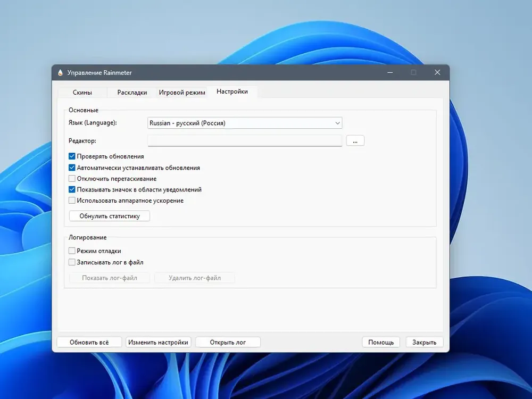Enable Отключить перетаскивание checkbox
Image resolution: width=532 pixels, height=399 pixels.
tap(72, 179)
